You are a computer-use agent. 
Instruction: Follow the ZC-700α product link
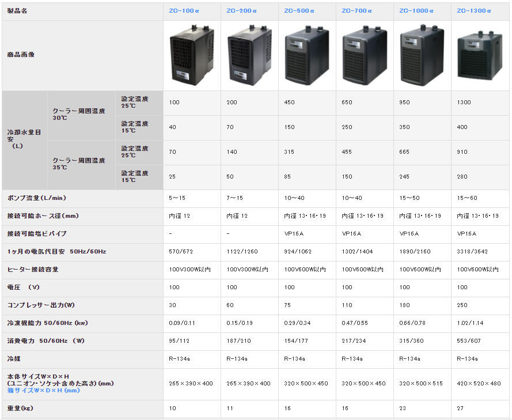point(358,11)
